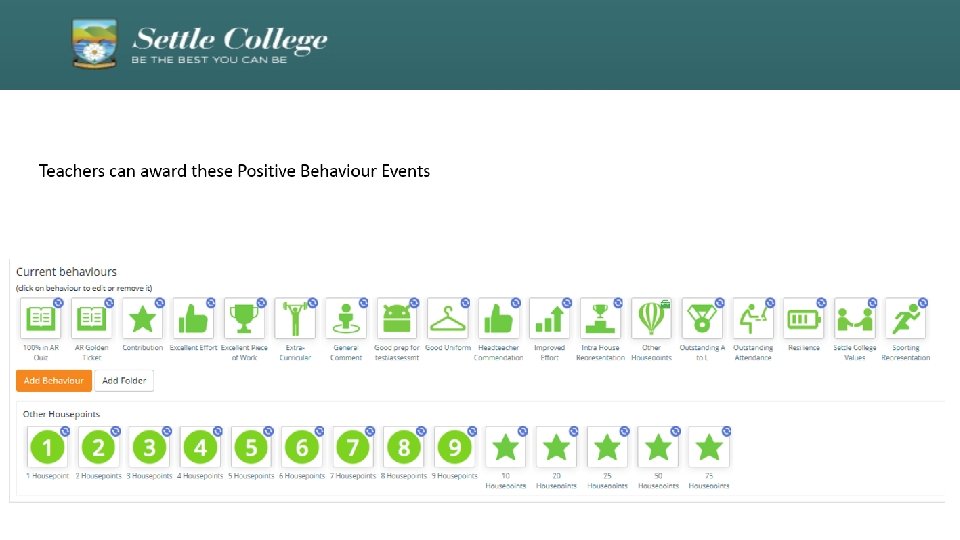Open the AR Golden Ticket behaviour
This screenshot has height=540, width=960.
point(92,319)
